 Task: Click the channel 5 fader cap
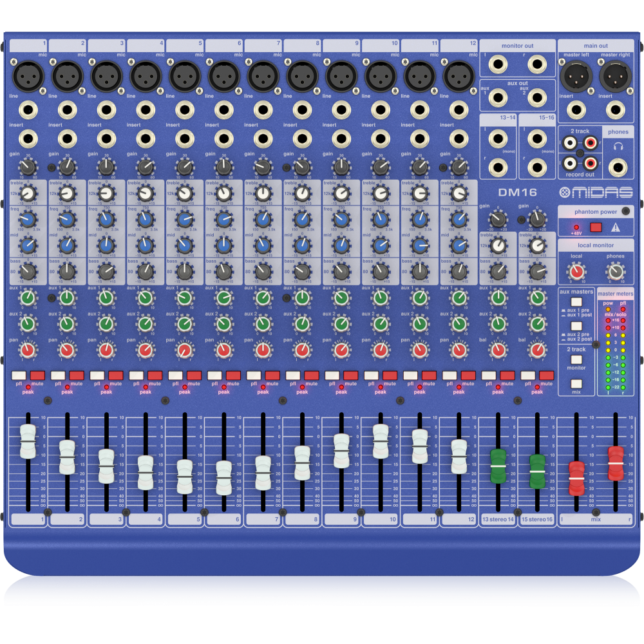tap(185, 477)
